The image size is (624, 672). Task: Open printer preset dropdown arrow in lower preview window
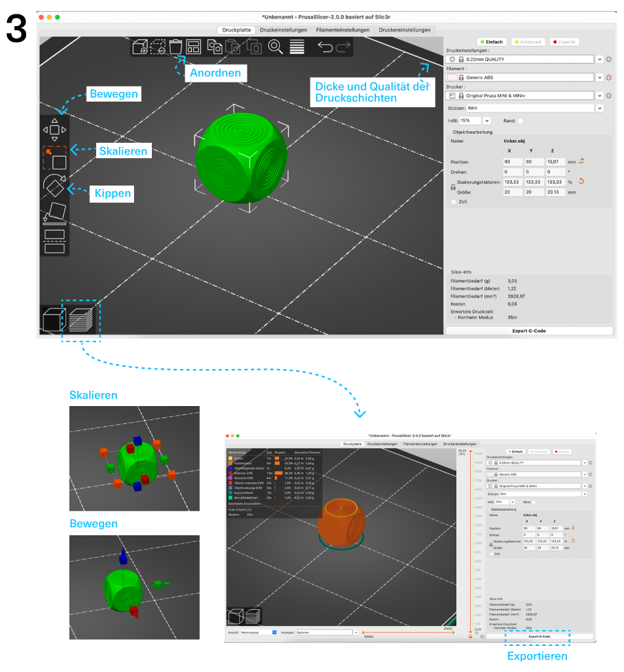[x=584, y=486]
